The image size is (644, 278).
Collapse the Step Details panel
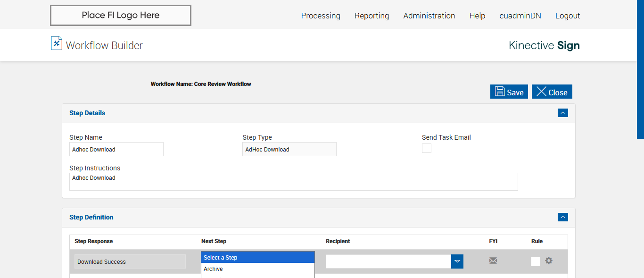[562, 113]
